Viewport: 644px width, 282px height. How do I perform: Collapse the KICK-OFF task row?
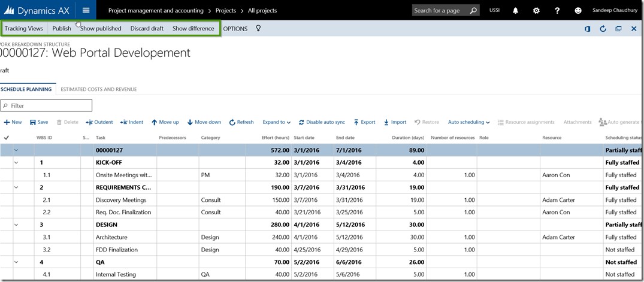point(16,162)
